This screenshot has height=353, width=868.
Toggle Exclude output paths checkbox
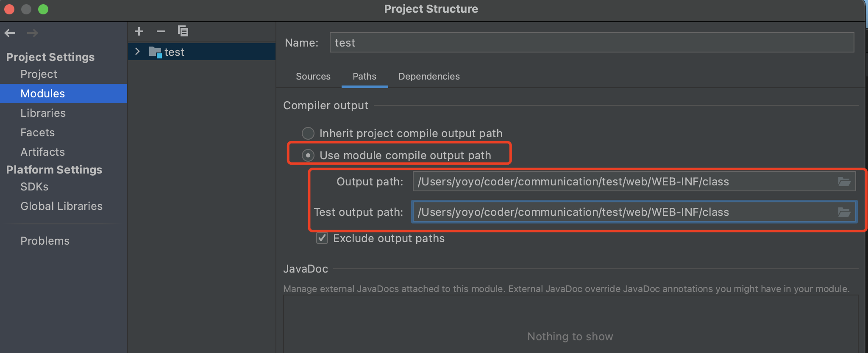(x=322, y=238)
